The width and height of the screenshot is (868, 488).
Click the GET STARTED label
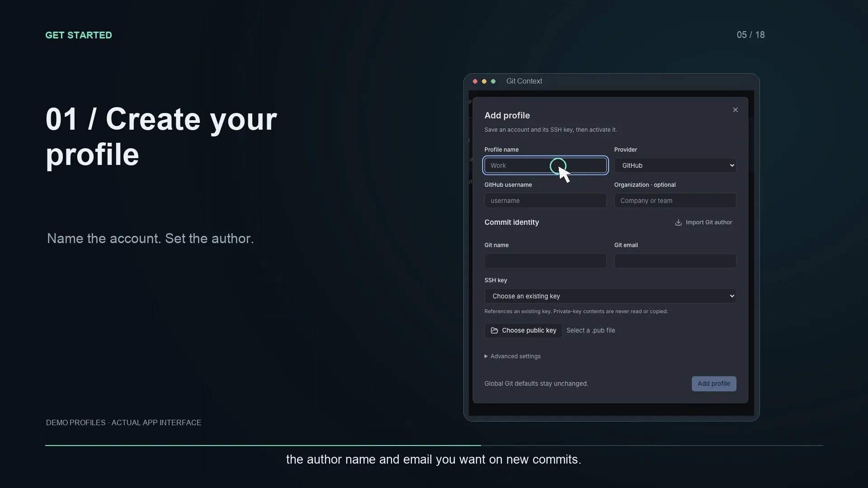(79, 35)
